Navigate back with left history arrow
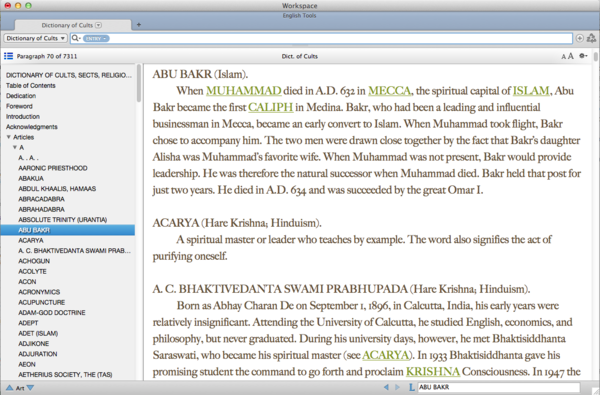Screen dimensions: 600x395 click(x=386, y=387)
